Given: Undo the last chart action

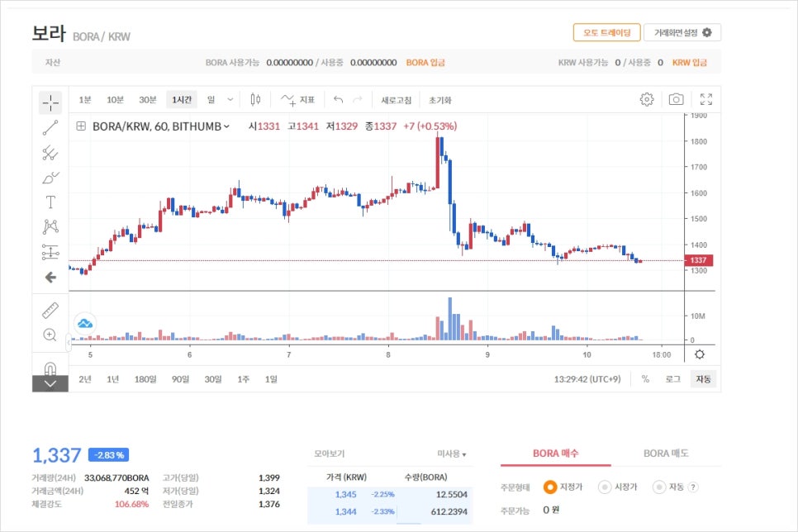Looking at the screenshot, I should tap(338, 100).
